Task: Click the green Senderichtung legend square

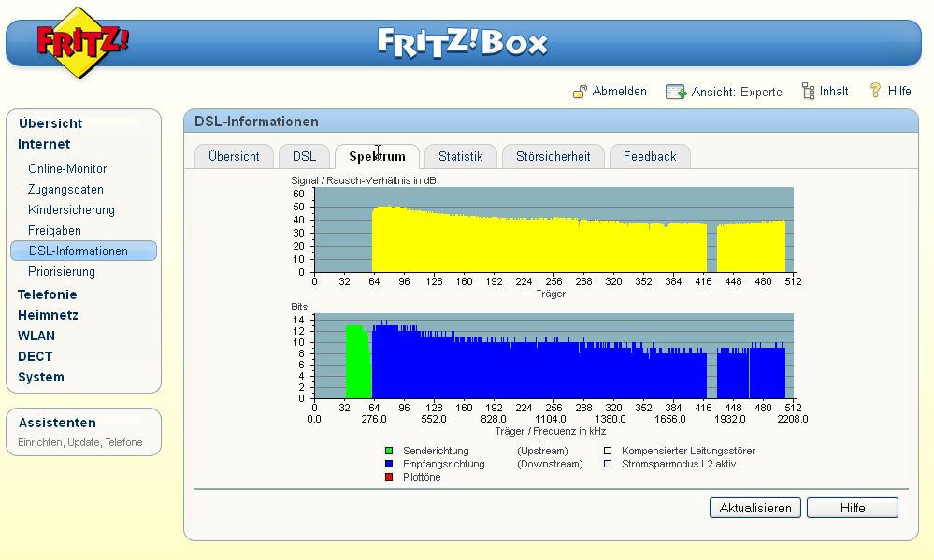Action: coord(389,451)
